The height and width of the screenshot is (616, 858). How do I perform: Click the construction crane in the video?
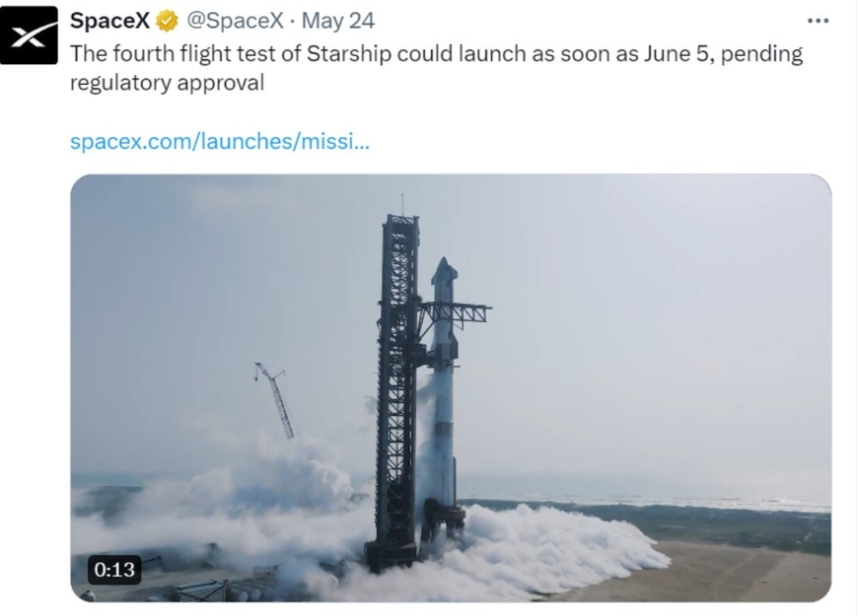click(x=276, y=399)
